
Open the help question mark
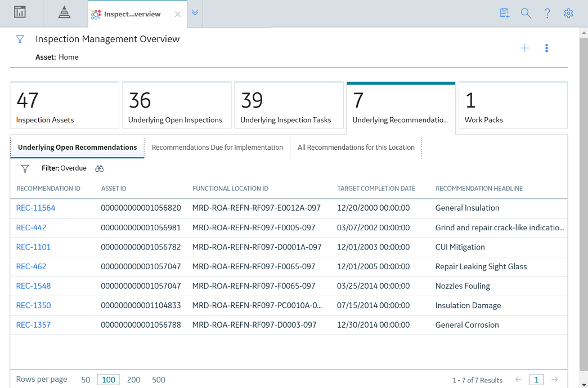(x=547, y=14)
